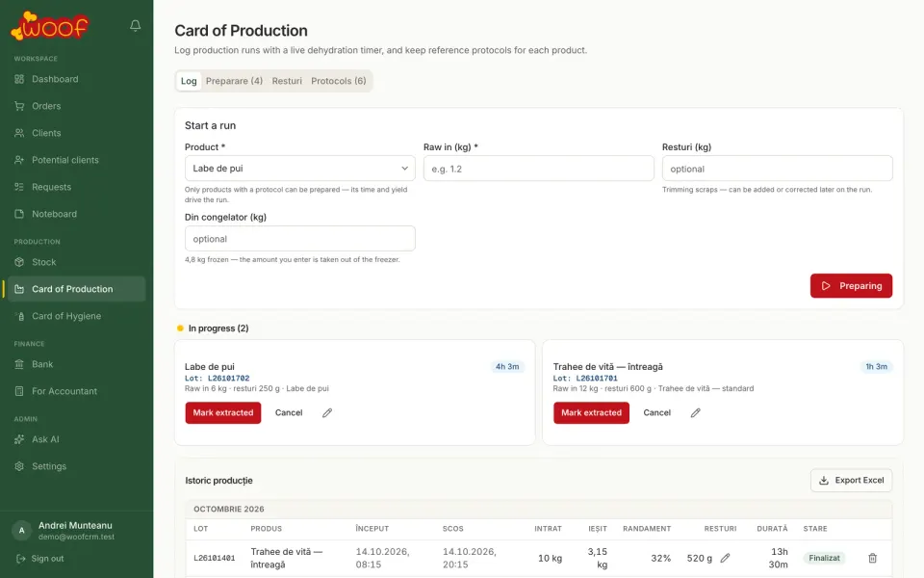
Task: Click the OCTOMBRIE 2026 group header
Action: [229, 509]
